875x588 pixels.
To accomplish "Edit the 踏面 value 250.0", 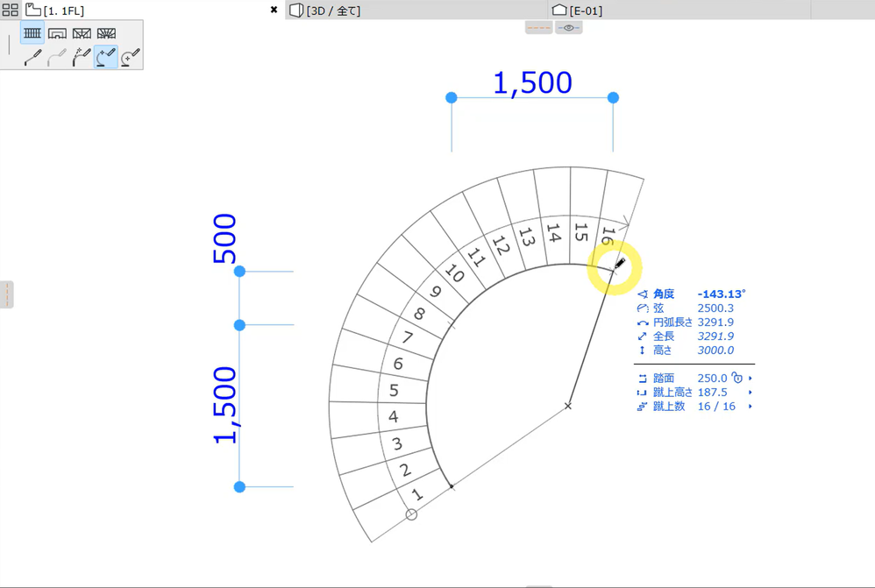I will click(x=712, y=379).
